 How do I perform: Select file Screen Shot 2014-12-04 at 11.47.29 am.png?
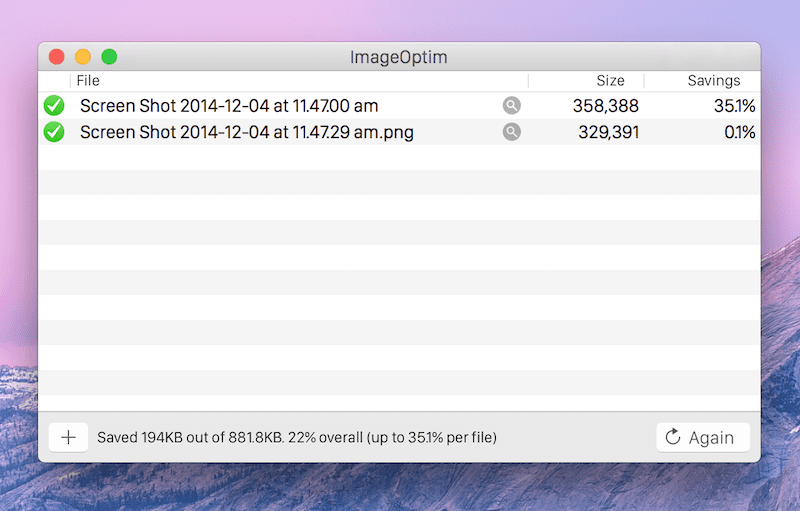(x=247, y=133)
